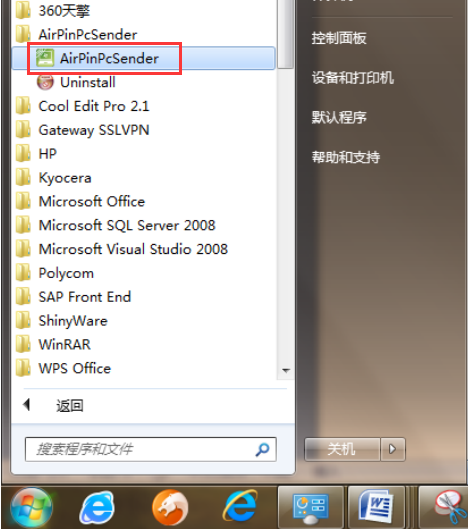
Task: Click the Windows Start orb
Action: pyautogui.click(x=32, y=508)
